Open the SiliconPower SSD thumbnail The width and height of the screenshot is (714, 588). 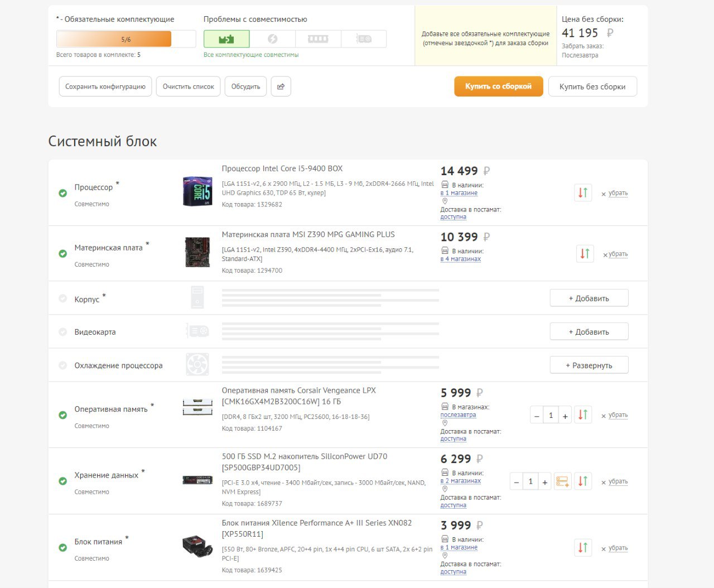[x=197, y=480]
